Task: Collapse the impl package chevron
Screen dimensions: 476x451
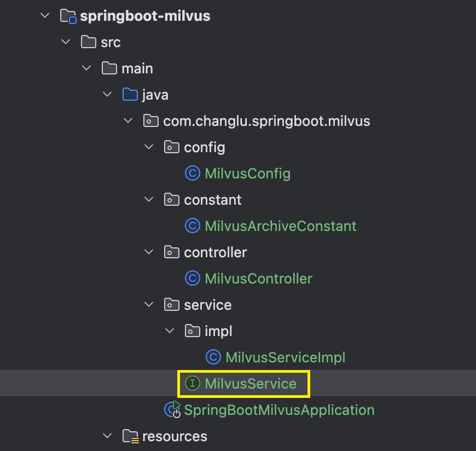Action: point(170,331)
